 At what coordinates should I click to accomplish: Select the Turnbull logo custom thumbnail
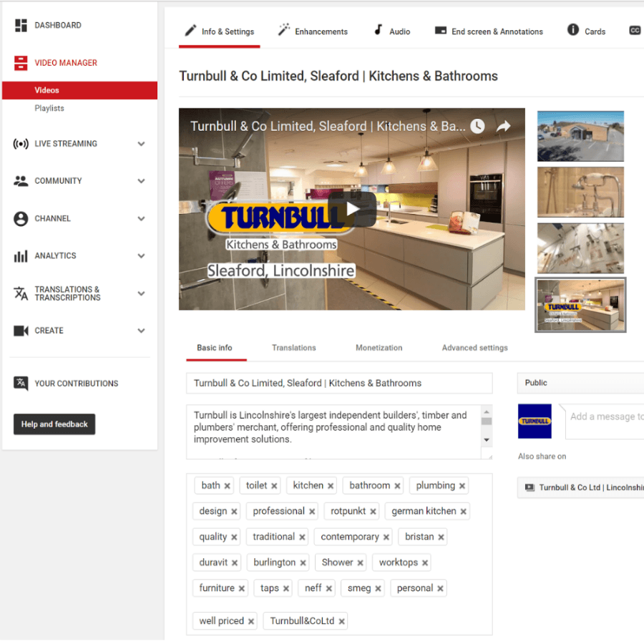tap(580, 305)
